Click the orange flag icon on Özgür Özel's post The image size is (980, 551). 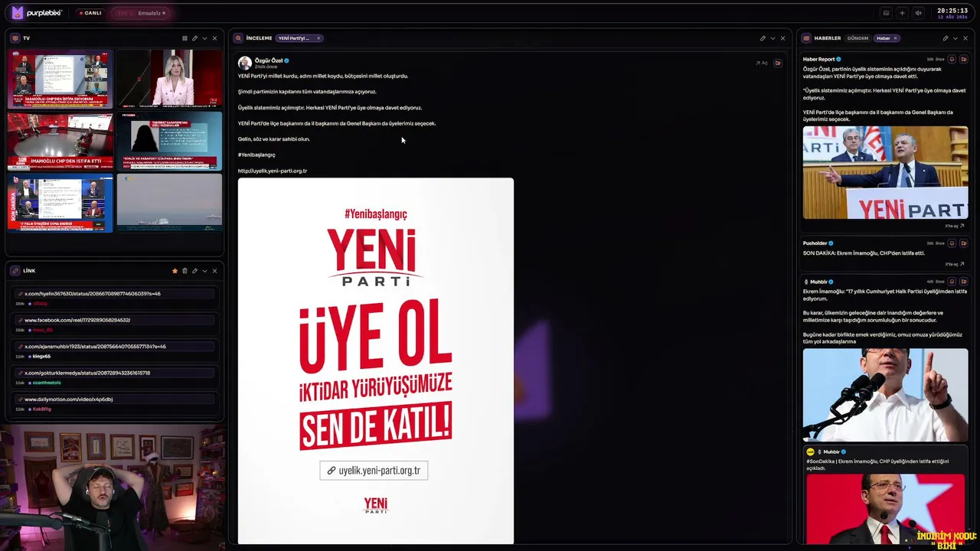click(x=778, y=63)
